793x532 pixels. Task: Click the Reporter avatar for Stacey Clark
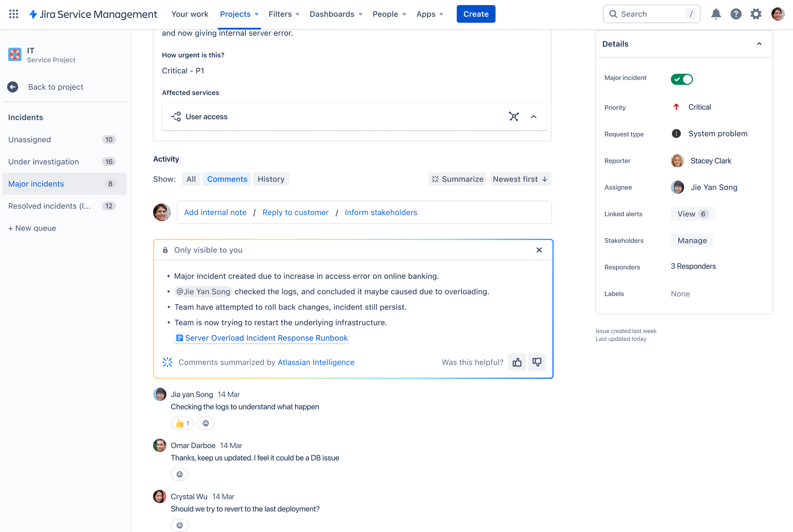(678, 160)
